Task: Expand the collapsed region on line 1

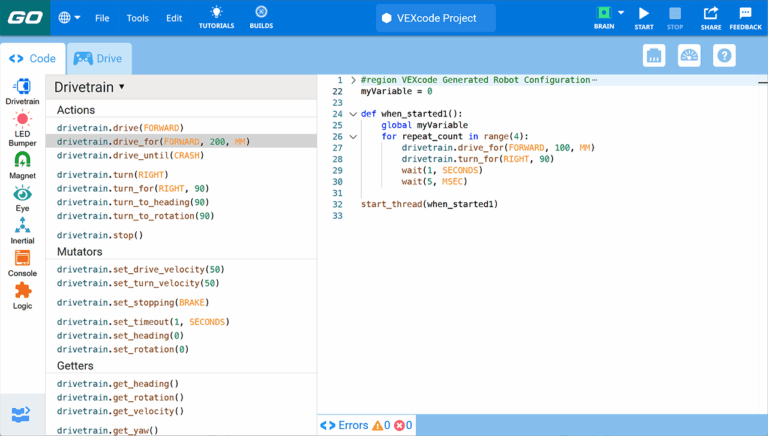Action: (x=353, y=80)
